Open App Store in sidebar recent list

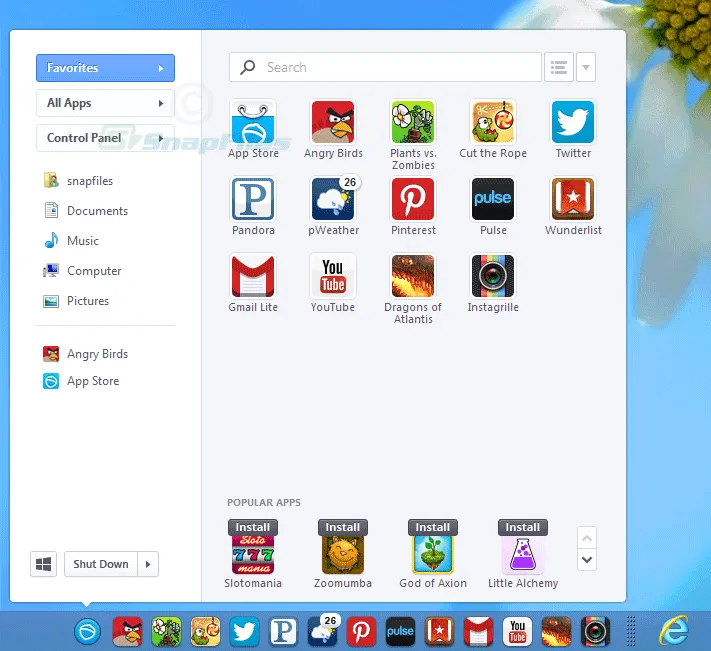coord(81,381)
